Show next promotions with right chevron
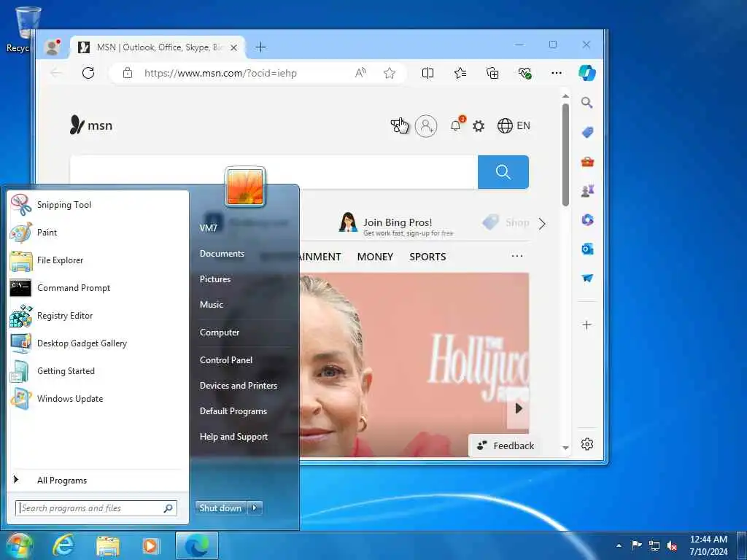747x560 pixels. (x=542, y=224)
